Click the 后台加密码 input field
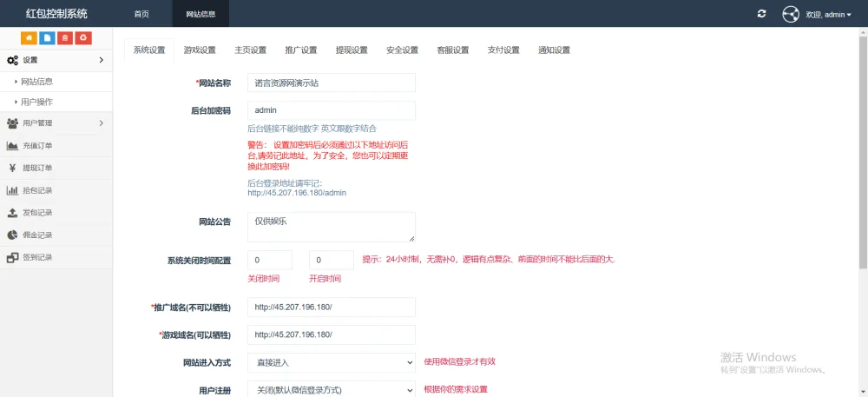 (x=331, y=110)
